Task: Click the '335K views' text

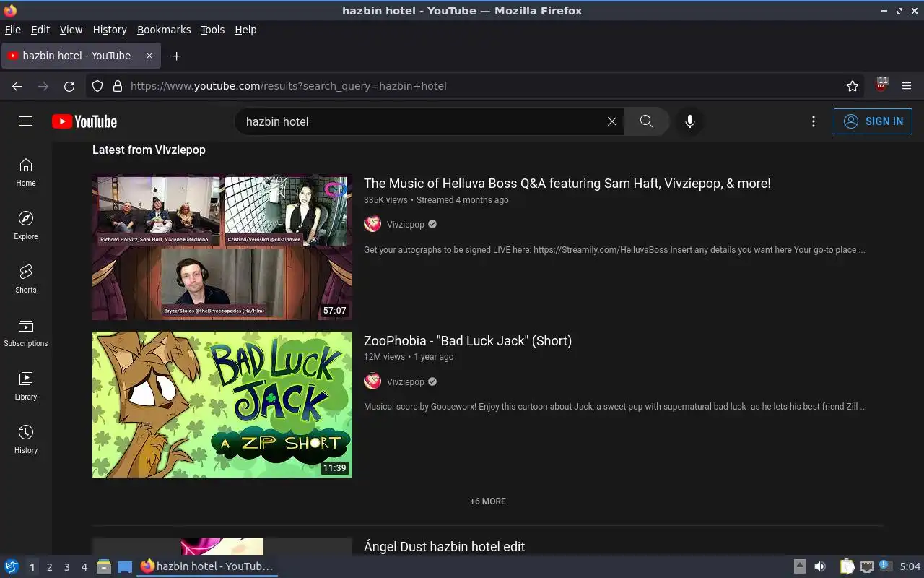Action: click(x=385, y=200)
